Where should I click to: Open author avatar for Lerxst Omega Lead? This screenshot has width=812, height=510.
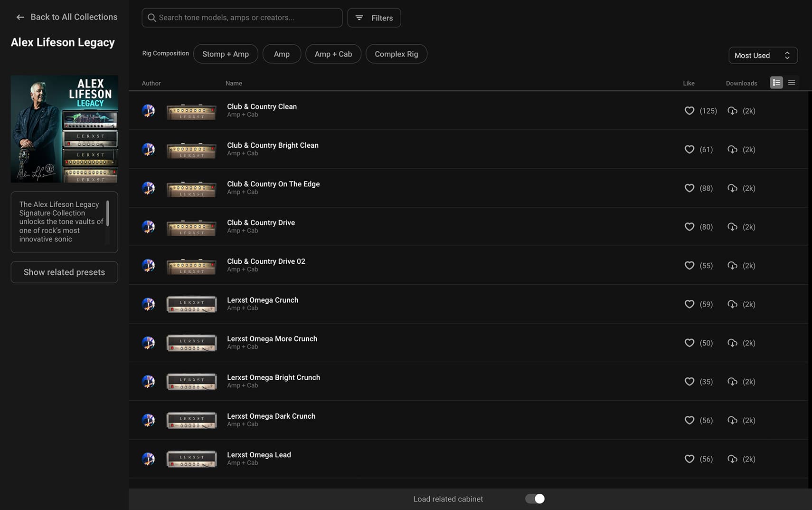(x=149, y=459)
